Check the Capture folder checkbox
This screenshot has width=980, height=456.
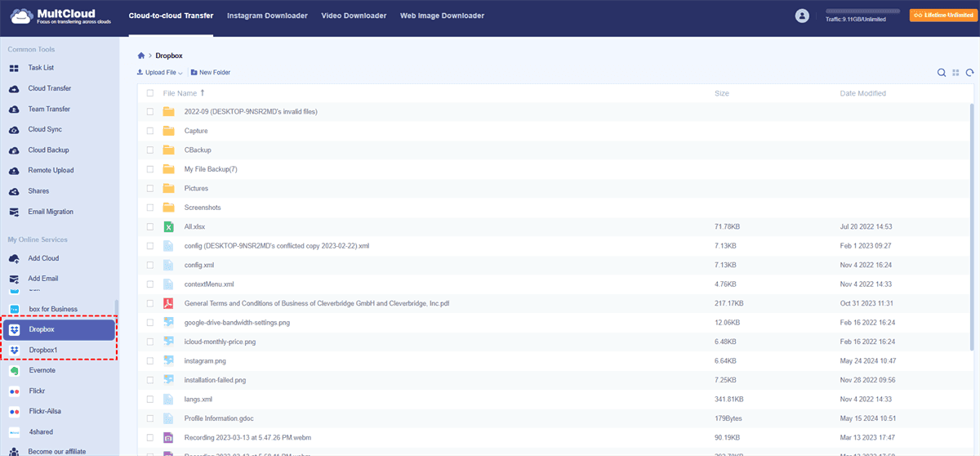(149, 131)
